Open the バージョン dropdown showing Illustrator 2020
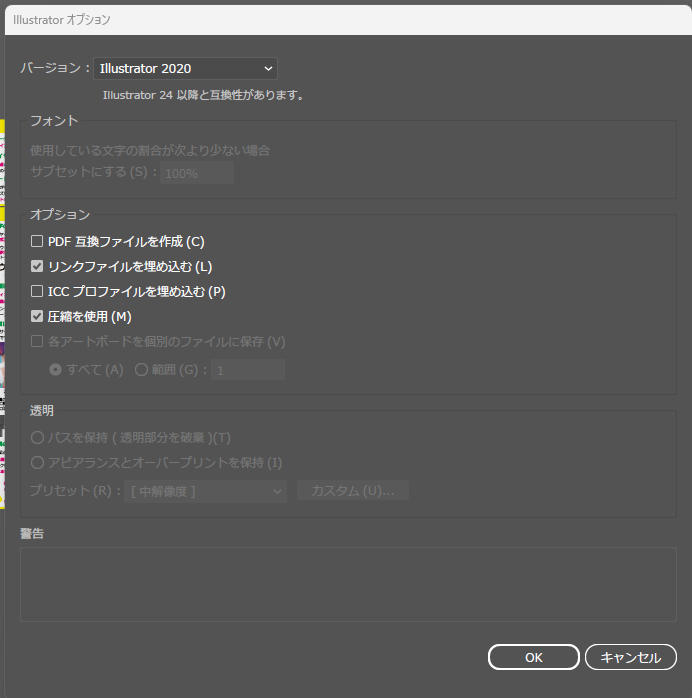 tap(185, 68)
